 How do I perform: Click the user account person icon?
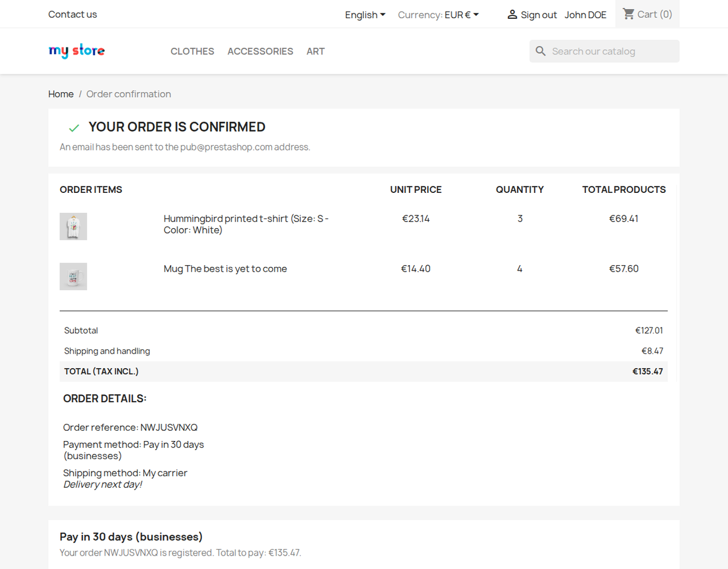point(512,15)
